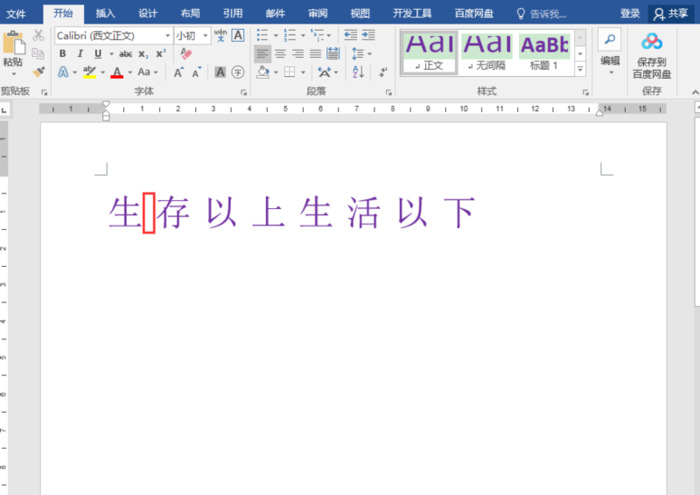Center align the paragraph
Viewport: 700px width, 495px height.
[280, 54]
